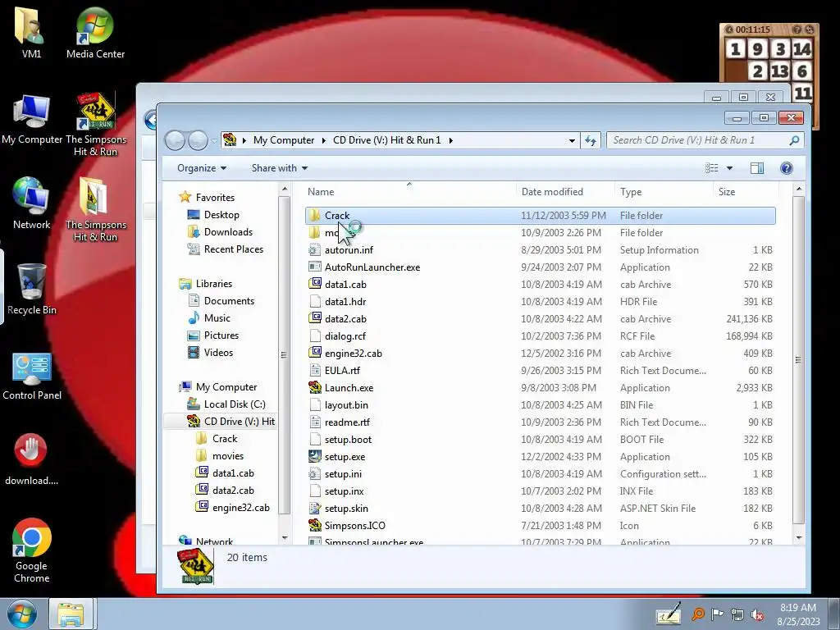This screenshot has height=630, width=840.
Task: Select the red hand download icon
Action: pyautogui.click(x=31, y=459)
